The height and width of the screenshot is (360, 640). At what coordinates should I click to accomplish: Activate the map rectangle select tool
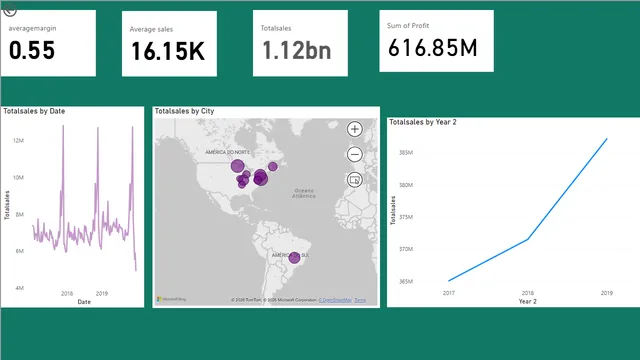(354, 180)
